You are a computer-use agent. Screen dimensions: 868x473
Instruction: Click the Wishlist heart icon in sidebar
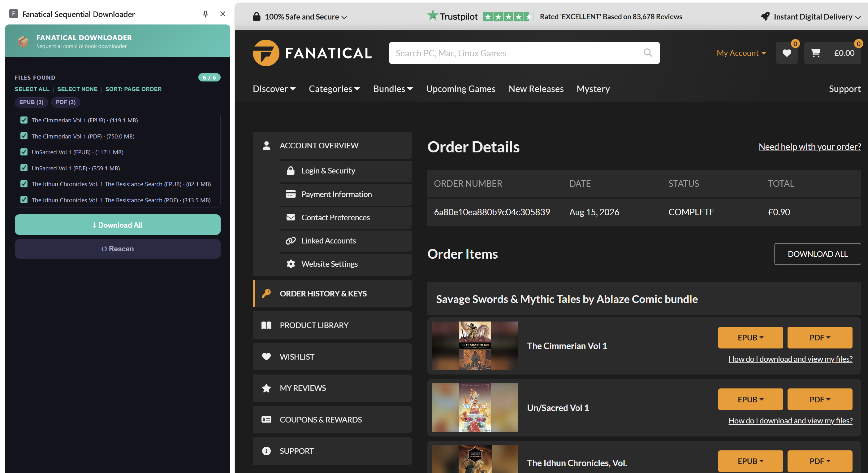[266, 357]
